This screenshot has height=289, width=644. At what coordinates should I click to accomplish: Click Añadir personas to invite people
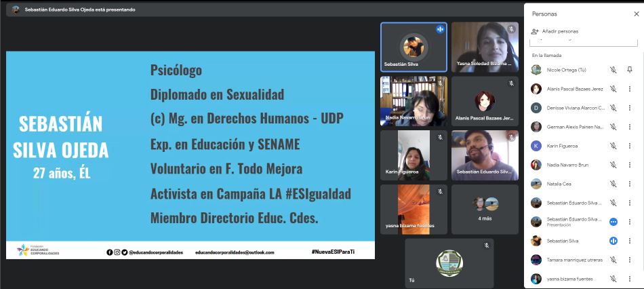pyautogui.click(x=560, y=31)
